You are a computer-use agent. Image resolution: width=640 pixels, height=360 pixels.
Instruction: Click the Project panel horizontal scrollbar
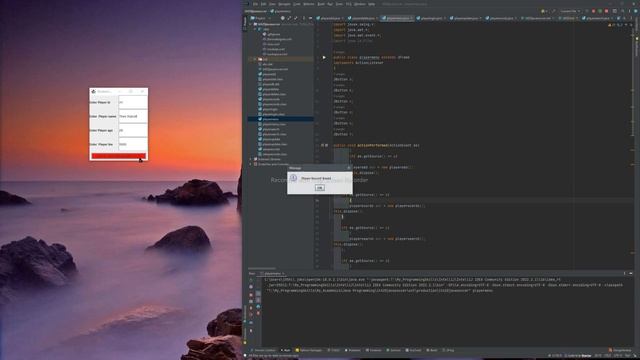pyautogui.click(x=262, y=268)
